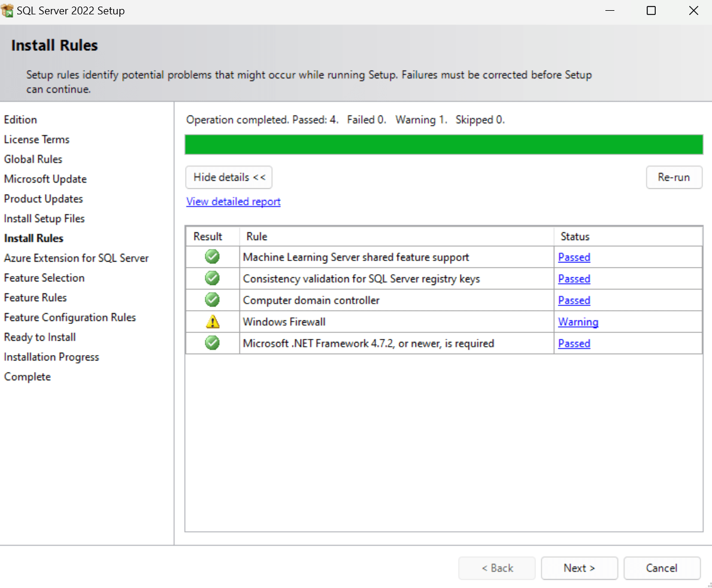Close the SQL Server 2022 Setup window
712x588 pixels.
pos(693,10)
